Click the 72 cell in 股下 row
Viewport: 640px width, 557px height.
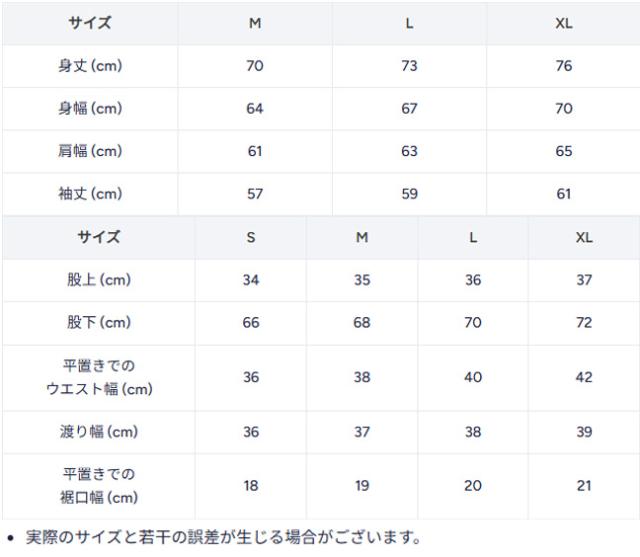tap(584, 323)
